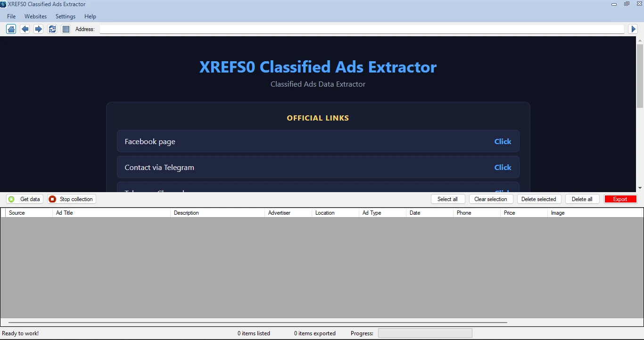Click the Advertiser column header
The height and width of the screenshot is (340, 644).
tap(288, 213)
